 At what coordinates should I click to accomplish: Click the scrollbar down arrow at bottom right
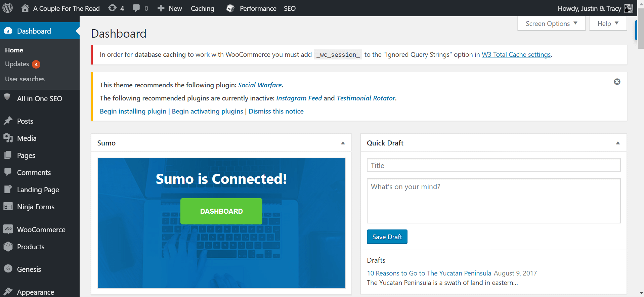click(x=641, y=293)
